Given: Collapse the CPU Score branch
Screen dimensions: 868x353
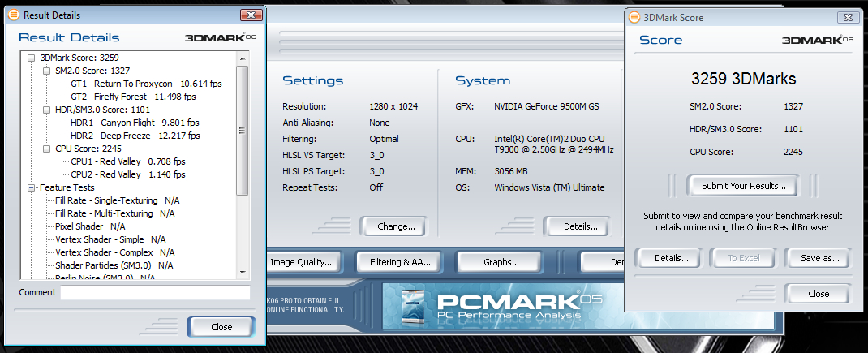Looking at the screenshot, I should [x=47, y=149].
